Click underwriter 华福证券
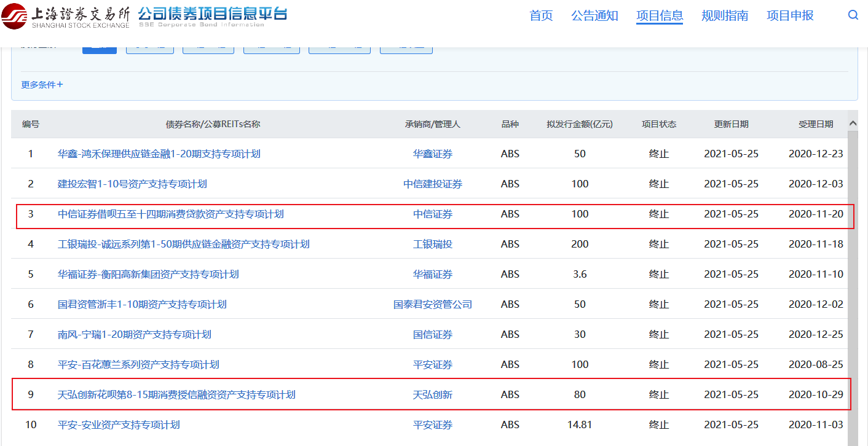Screen dimensions: 868x446 click(433, 274)
